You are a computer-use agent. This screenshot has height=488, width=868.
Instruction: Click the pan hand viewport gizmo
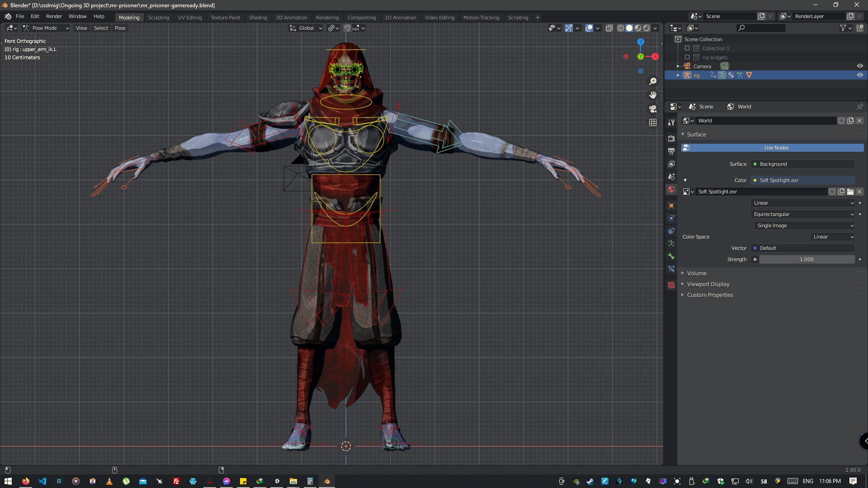point(652,95)
